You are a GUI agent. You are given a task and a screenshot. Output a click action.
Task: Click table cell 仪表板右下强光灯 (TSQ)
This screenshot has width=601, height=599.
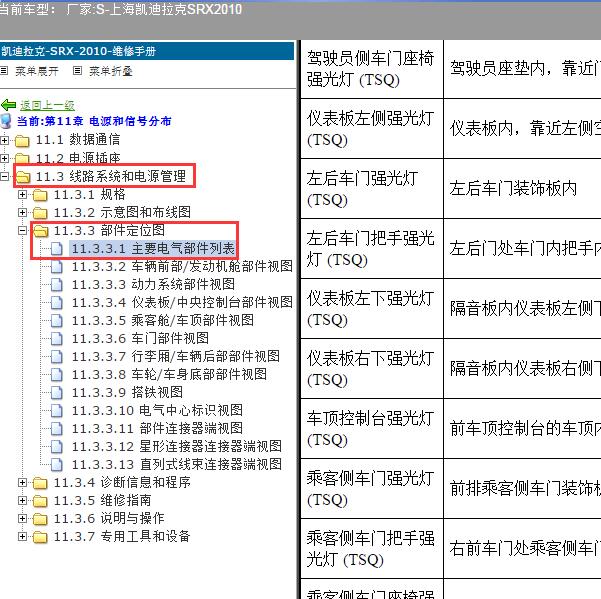click(372, 369)
